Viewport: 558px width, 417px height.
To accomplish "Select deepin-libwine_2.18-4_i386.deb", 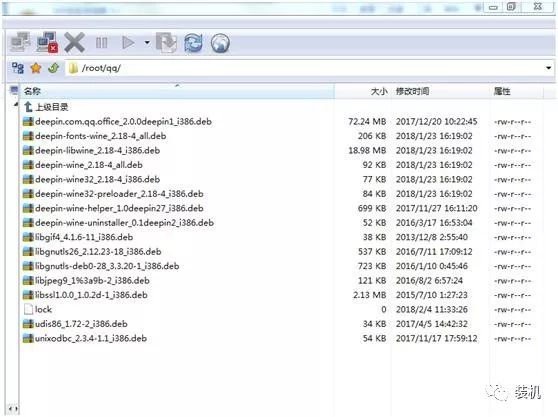I will click(97, 151).
